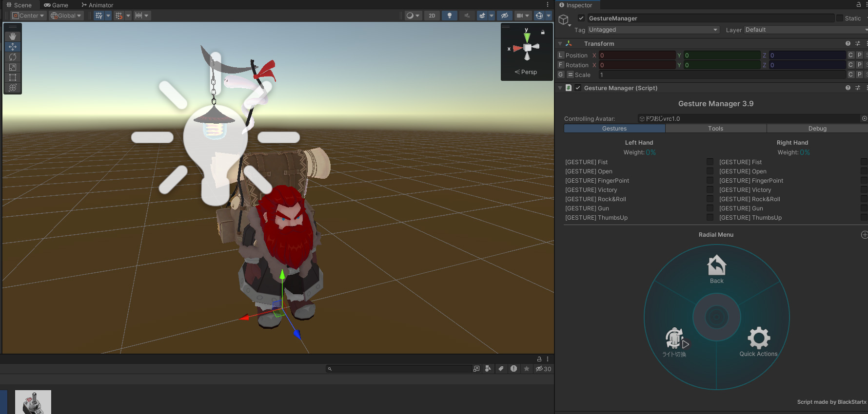Viewport: 868px width, 414px height.
Task: Toggle 2D view mode
Action: click(432, 16)
